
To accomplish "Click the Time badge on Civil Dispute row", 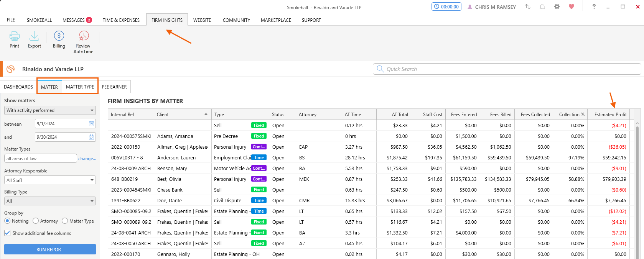I will coord(259,200).
